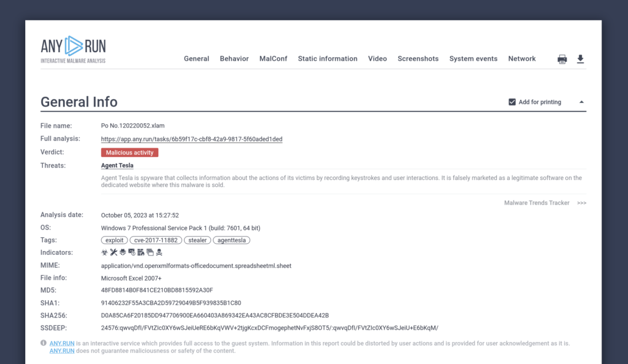This screenshot has width=628, height=364.
Task: Click the OS value Windows 7 Professional
Action: pyautogui.click(x=181, y=228)
